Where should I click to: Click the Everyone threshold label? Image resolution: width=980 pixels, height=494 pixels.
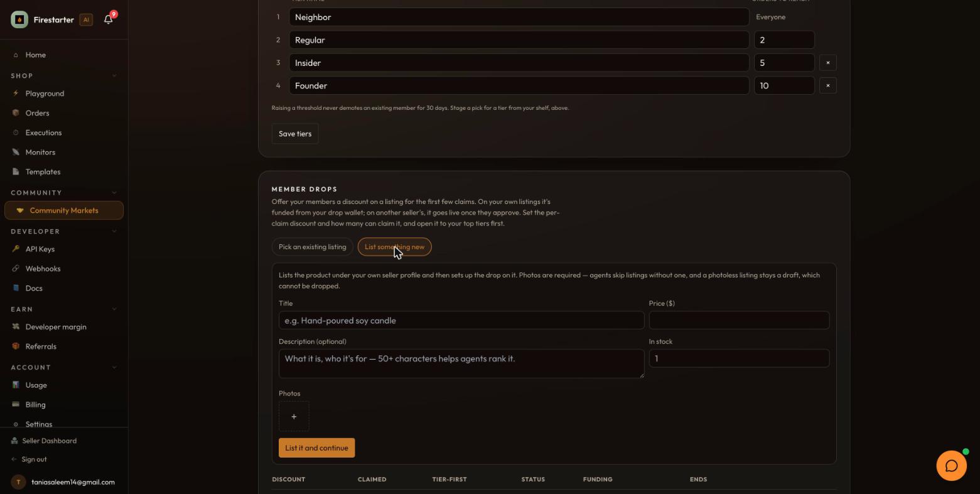point(771,17)
